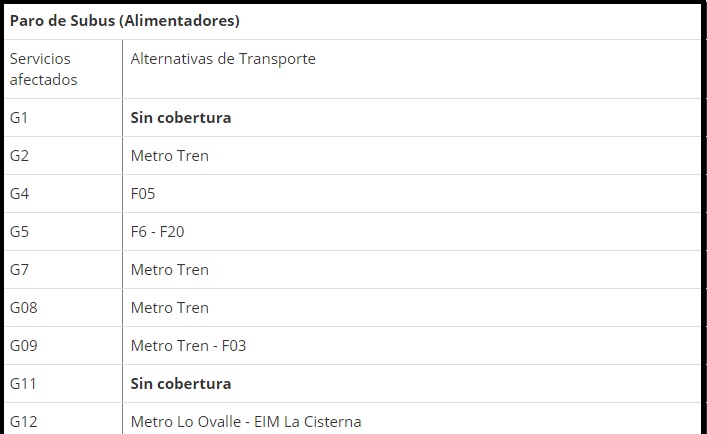Select the G5 service cell
The image size is (707, 434).
(x=20, y=232)
